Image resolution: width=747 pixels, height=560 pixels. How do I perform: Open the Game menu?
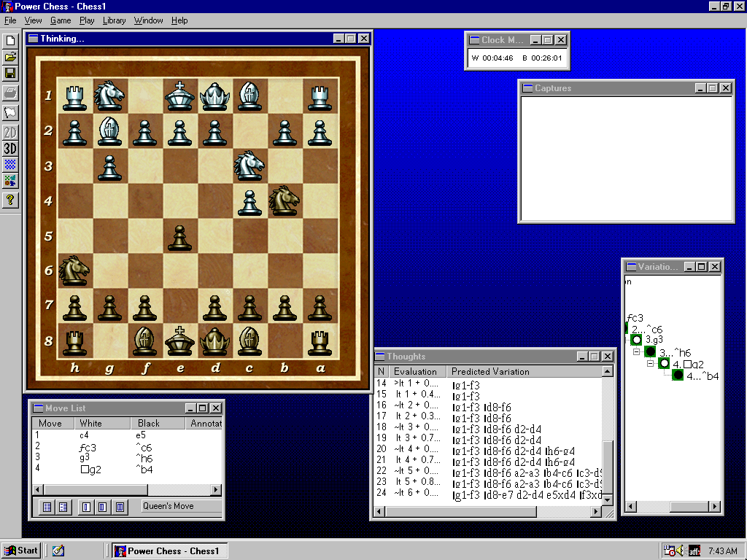61,20
